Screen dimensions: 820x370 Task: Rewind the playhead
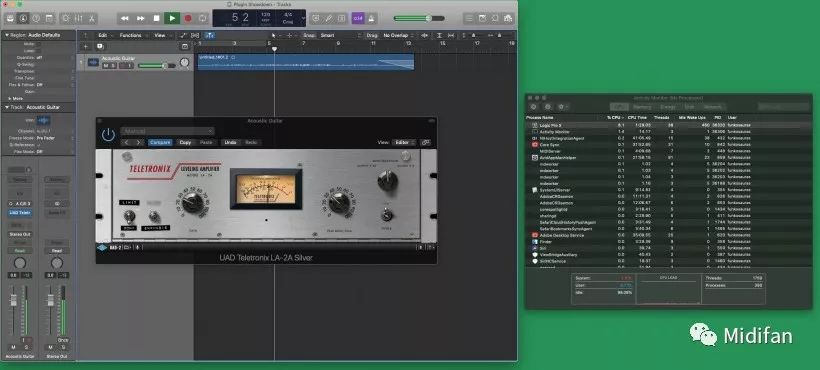point(124,18)
